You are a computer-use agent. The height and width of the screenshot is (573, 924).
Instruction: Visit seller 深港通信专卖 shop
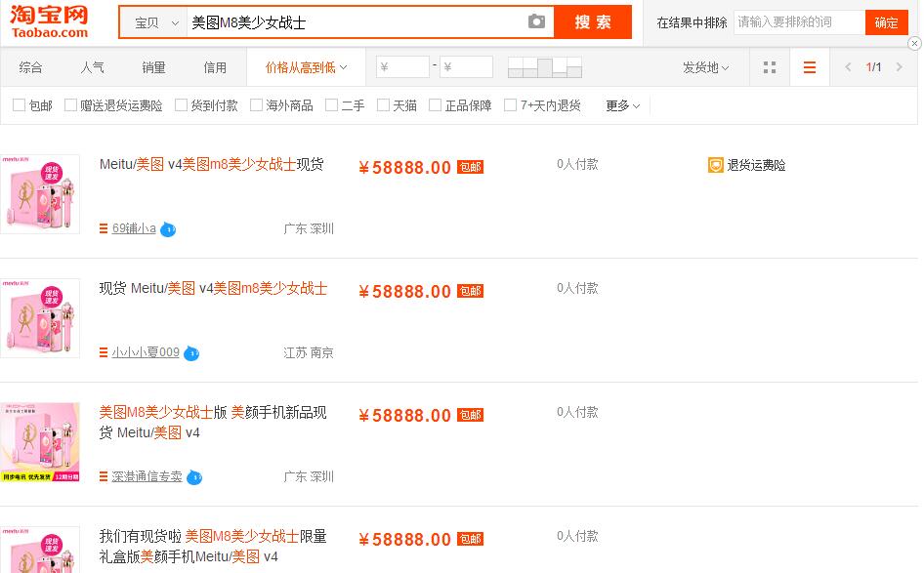pyautogui.click(x=147, y=477)
